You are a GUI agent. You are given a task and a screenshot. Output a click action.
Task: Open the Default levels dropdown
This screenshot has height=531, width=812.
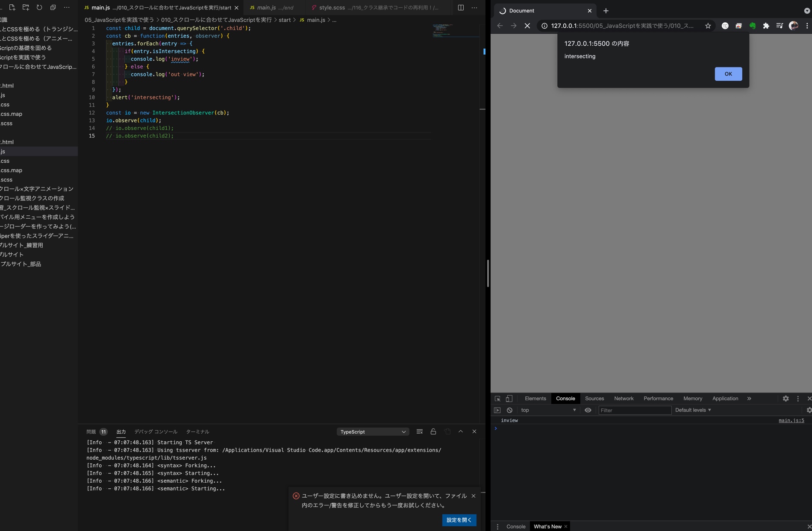(x=693, y=410)
